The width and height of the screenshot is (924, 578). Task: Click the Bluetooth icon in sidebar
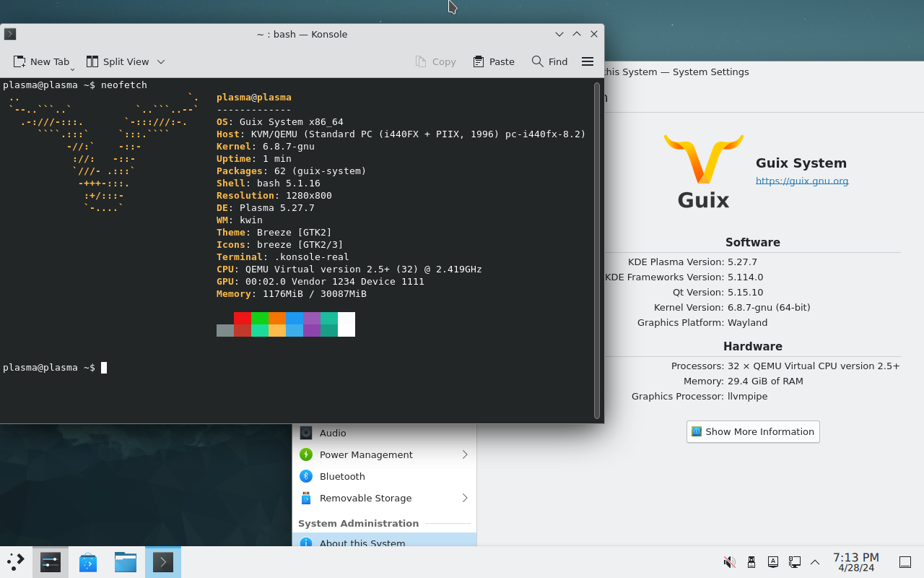click(x=306, y=476)
